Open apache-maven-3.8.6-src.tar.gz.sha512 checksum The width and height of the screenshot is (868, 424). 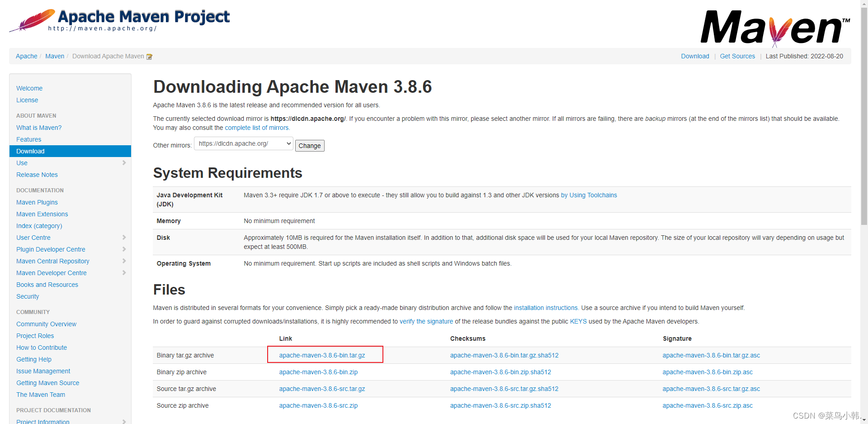[504, 389]
